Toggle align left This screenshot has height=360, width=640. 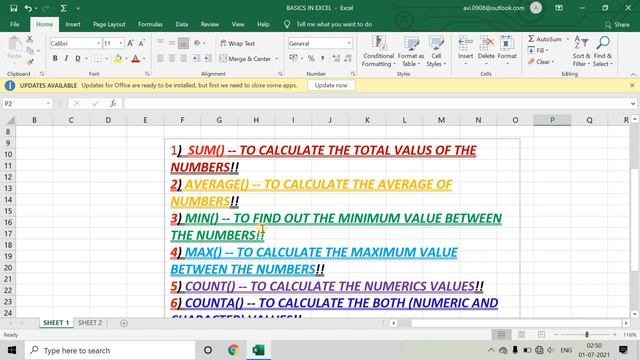[160, 59]
